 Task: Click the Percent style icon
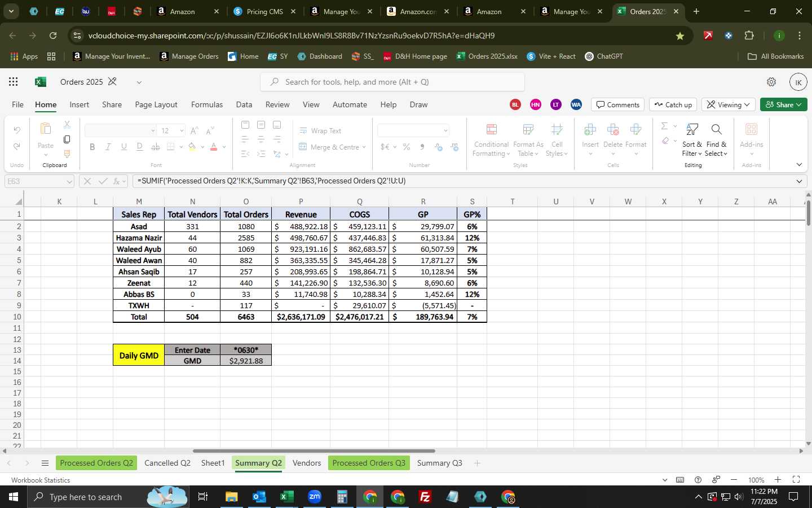pos(406,147)
